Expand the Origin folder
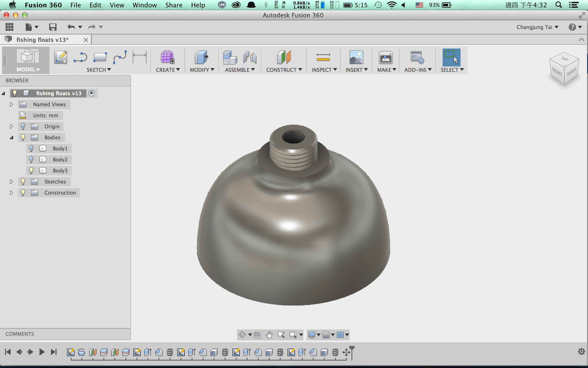 (x=11, y=126)
